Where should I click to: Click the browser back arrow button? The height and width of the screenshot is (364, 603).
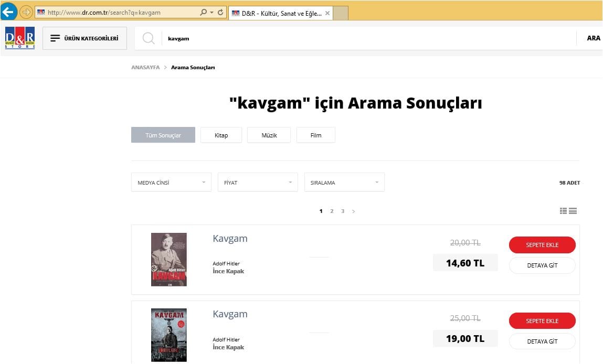[8, 12]
